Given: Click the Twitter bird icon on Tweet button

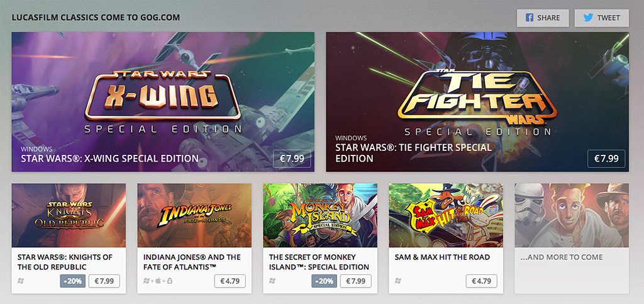Looking at the screenshot, I should pyautogui.click(x=588, y=18).
